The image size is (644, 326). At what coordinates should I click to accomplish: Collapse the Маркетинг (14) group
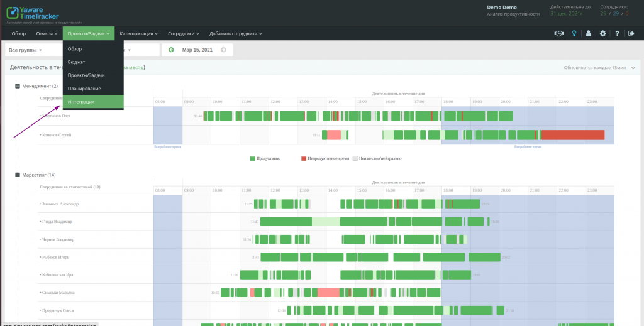[x=18, y=175]
